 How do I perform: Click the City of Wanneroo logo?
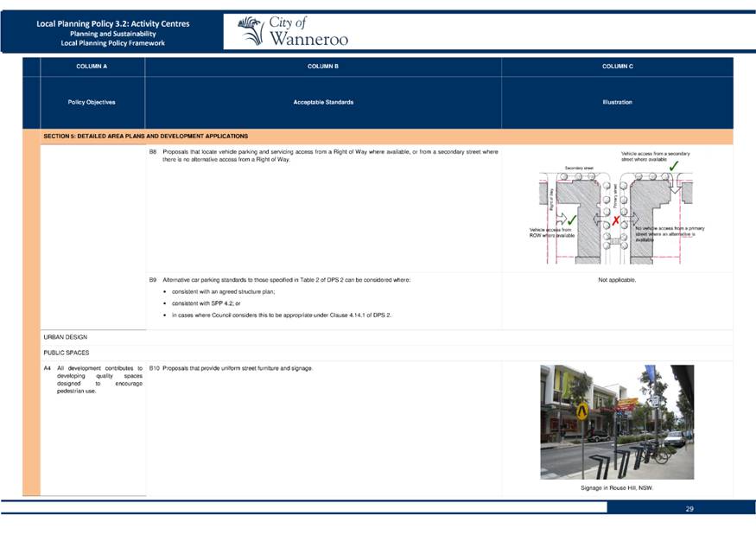(293, 31)
